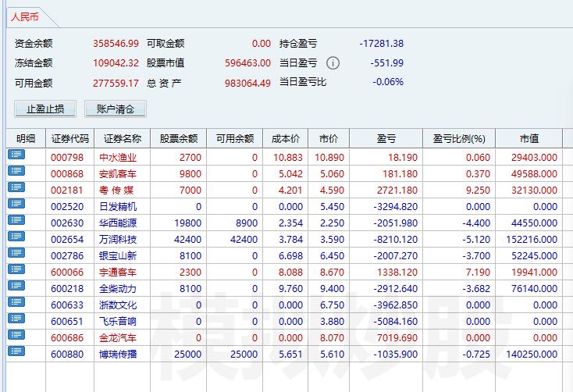Sort by 盈亏 column header
Screen dimensions: 573x392
[386, 138]
